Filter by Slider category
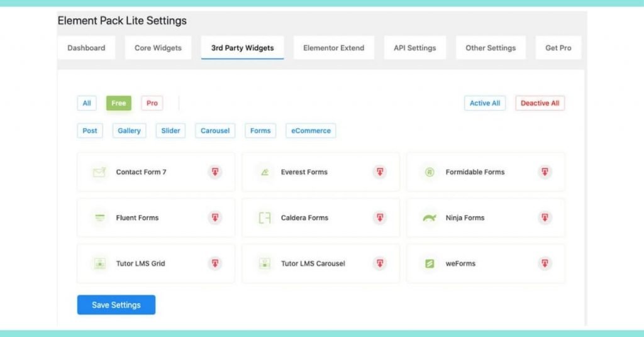This screenshot has width=644, height=337. point(170,131)
